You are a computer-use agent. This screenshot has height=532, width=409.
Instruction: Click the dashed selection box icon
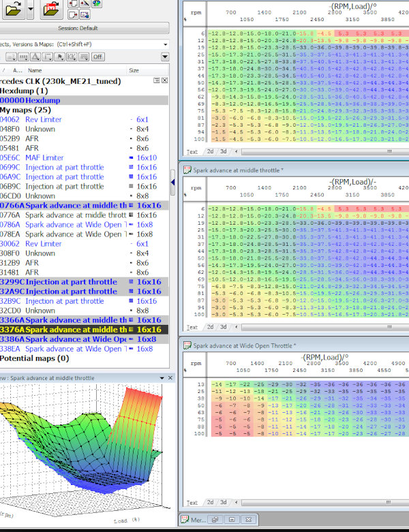pyautogui.click(x=85, y=14)
